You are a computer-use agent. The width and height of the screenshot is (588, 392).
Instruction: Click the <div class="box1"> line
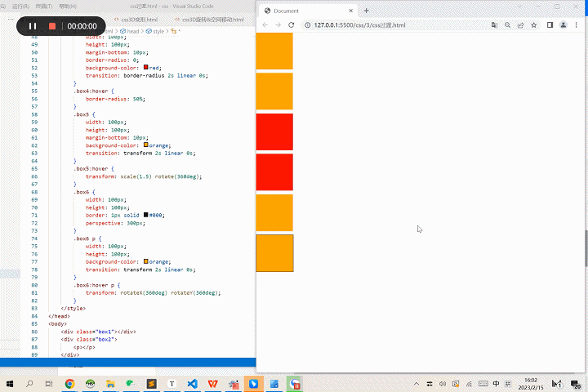[98, 332]
